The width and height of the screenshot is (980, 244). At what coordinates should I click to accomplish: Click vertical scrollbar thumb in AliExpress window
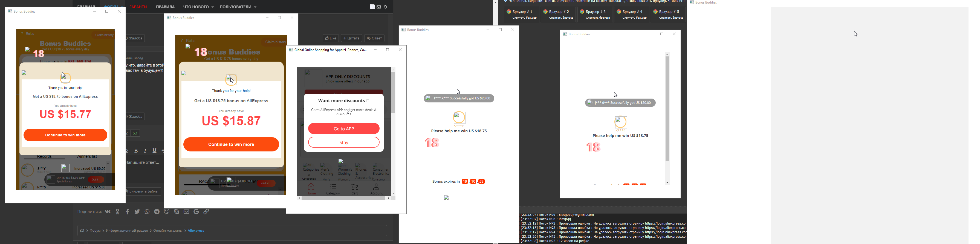point(393,93)
